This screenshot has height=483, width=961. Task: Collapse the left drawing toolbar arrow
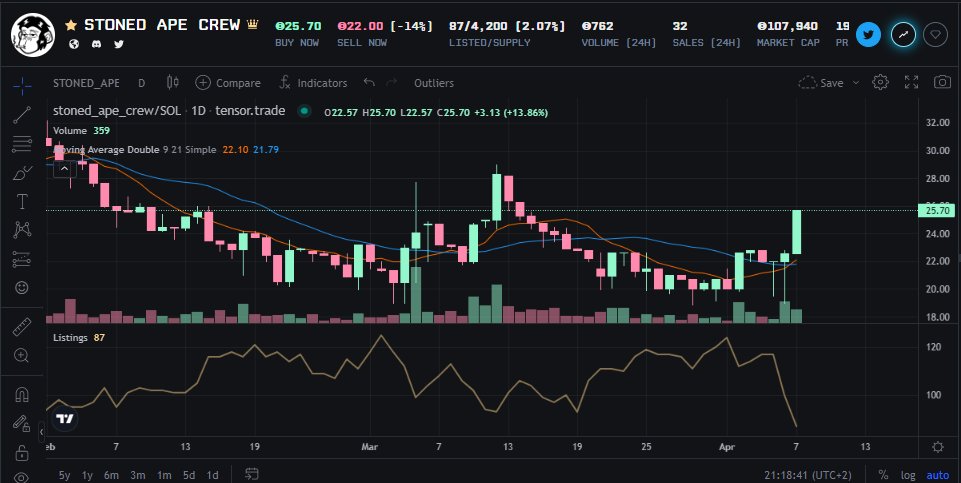42,432
